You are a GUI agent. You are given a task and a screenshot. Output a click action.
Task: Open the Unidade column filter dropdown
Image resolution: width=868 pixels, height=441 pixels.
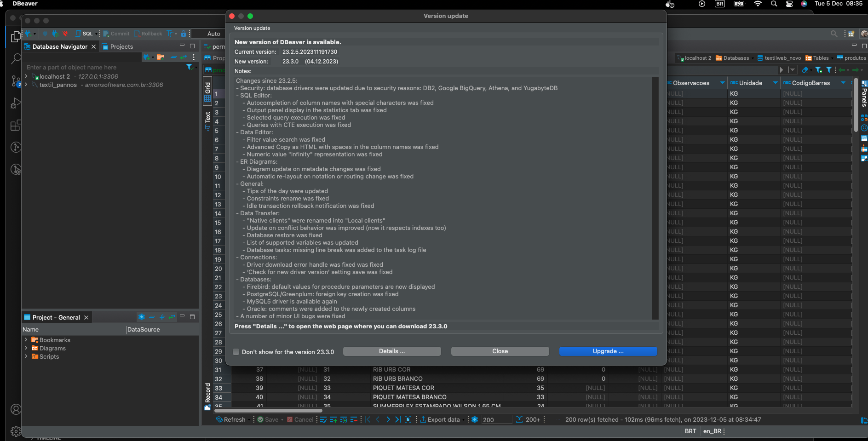[775, 83]
